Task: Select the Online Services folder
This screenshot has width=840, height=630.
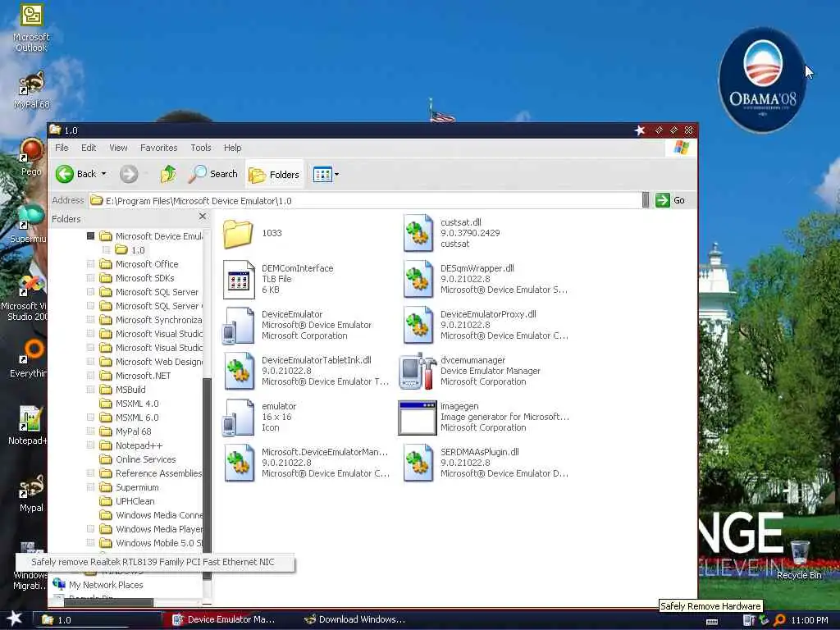Action: click(x=138, y=459)
